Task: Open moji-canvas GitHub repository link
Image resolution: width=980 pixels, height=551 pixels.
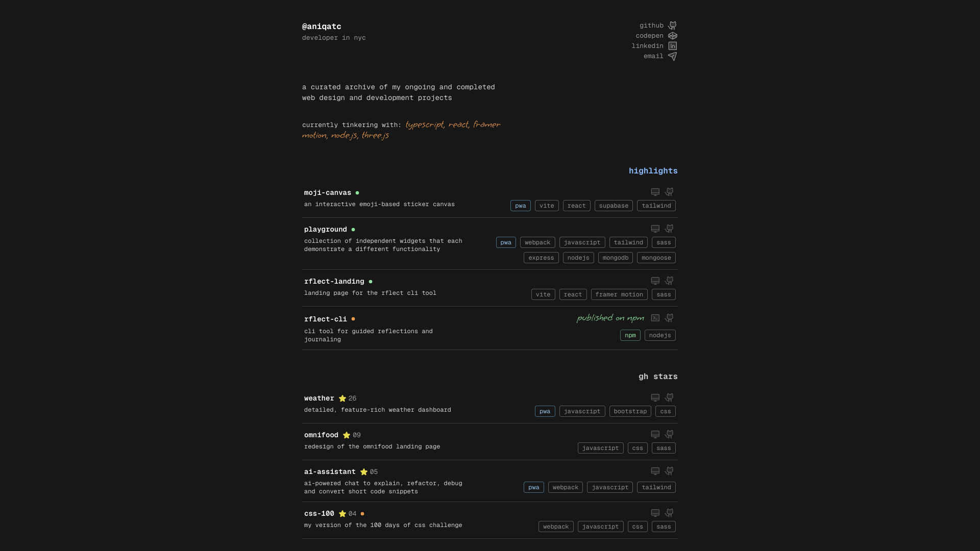Action: coord(669,192)
